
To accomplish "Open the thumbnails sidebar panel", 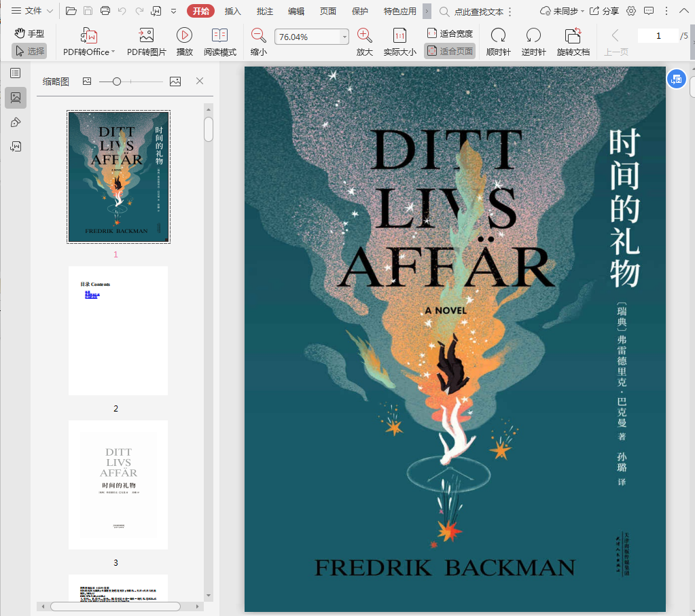I will (16, 98).
